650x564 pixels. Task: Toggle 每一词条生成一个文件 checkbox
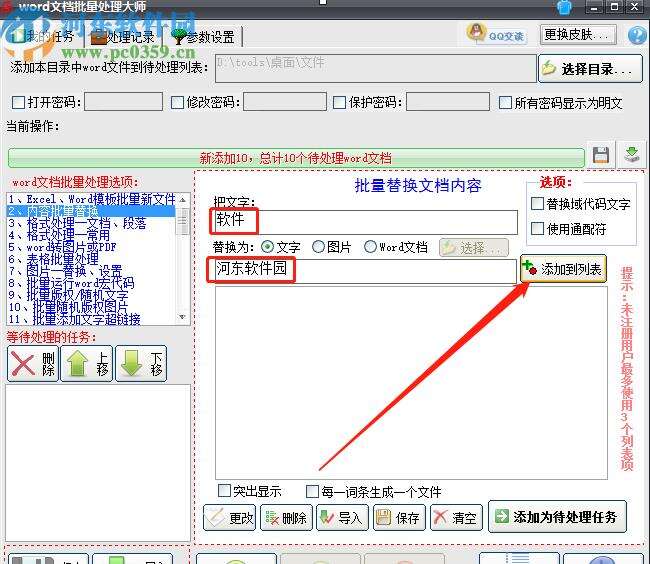(312, 492)
